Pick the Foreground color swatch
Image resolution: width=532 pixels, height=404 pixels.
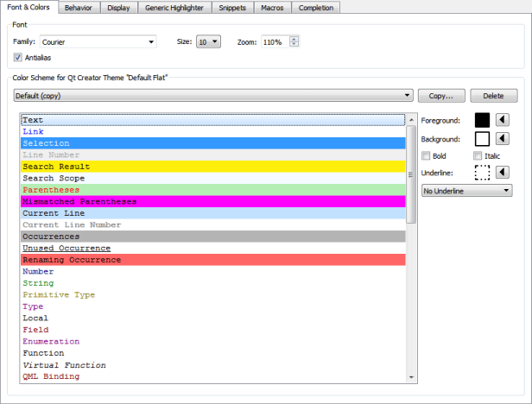(x=482, y=121)
